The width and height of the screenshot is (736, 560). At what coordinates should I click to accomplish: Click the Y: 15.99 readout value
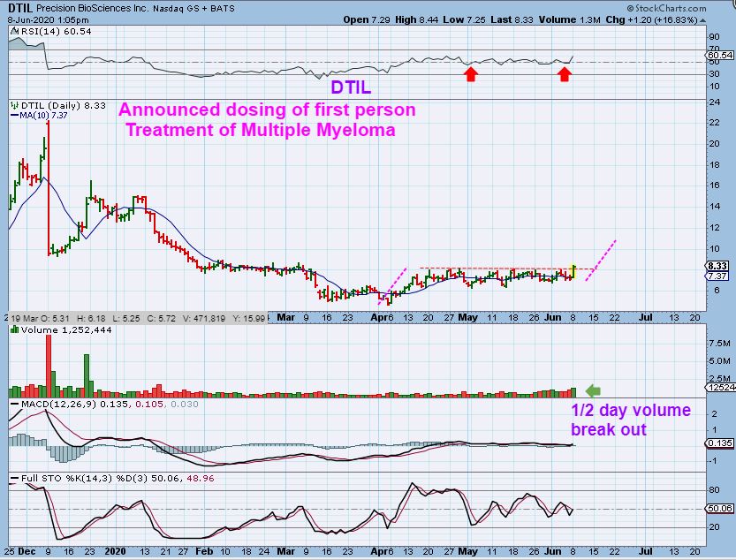coord(248,318)
